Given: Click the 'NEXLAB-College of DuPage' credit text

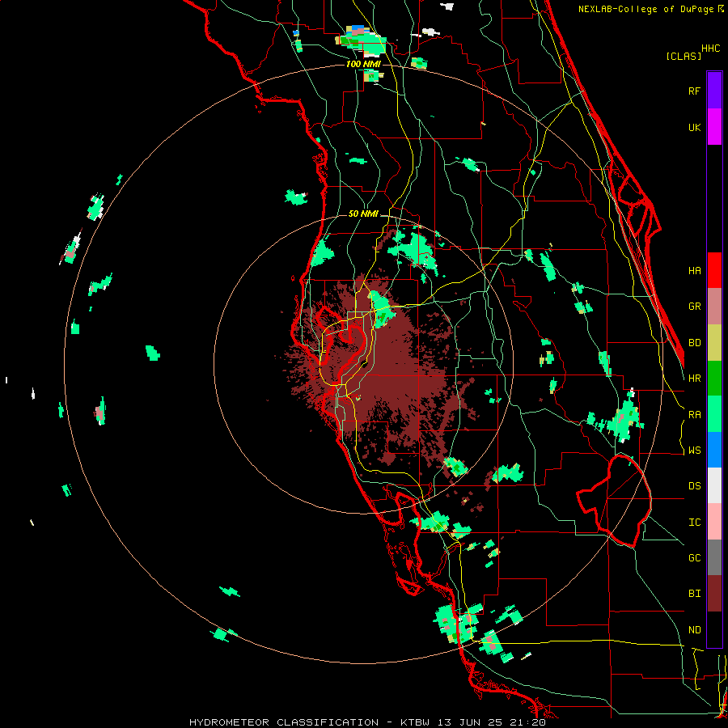Looking at the screenshot, I should (647, 9).
